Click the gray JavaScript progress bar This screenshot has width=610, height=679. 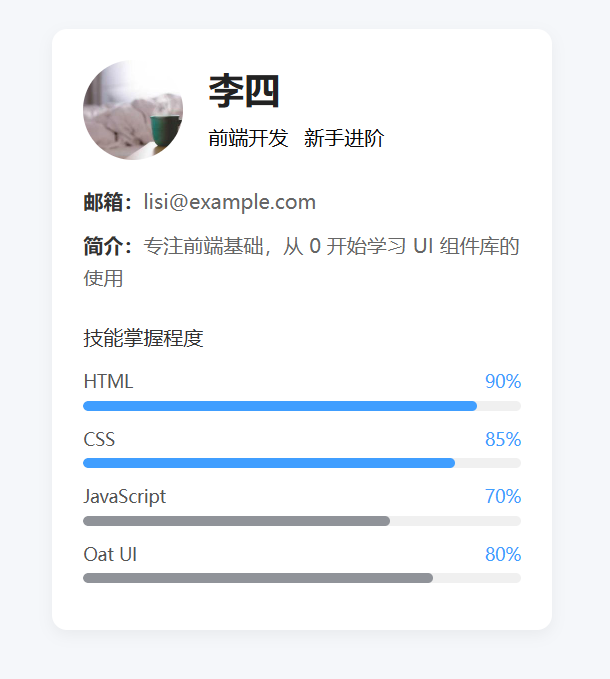301,521
